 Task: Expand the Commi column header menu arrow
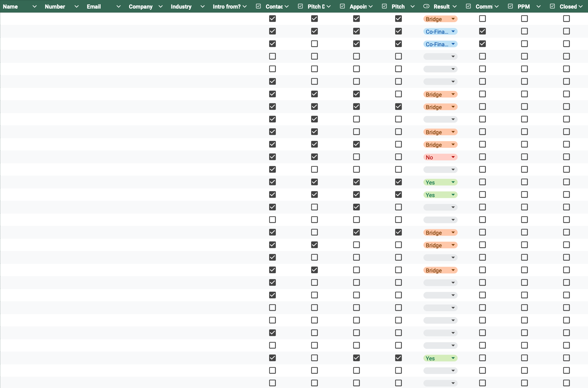(497, 6)
